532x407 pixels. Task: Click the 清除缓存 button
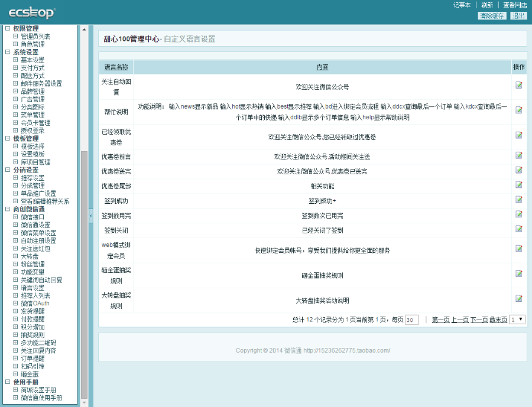494,16
